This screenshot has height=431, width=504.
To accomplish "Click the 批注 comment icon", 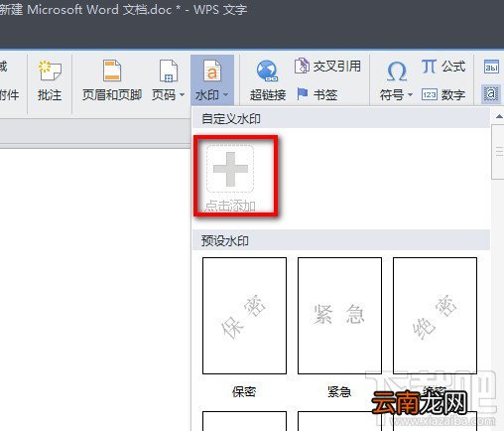I will (50, 71).
